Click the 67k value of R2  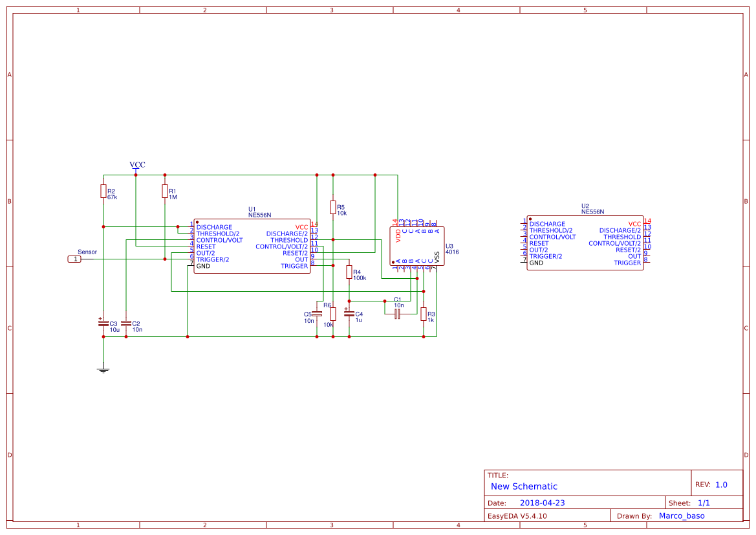point(112,197)
